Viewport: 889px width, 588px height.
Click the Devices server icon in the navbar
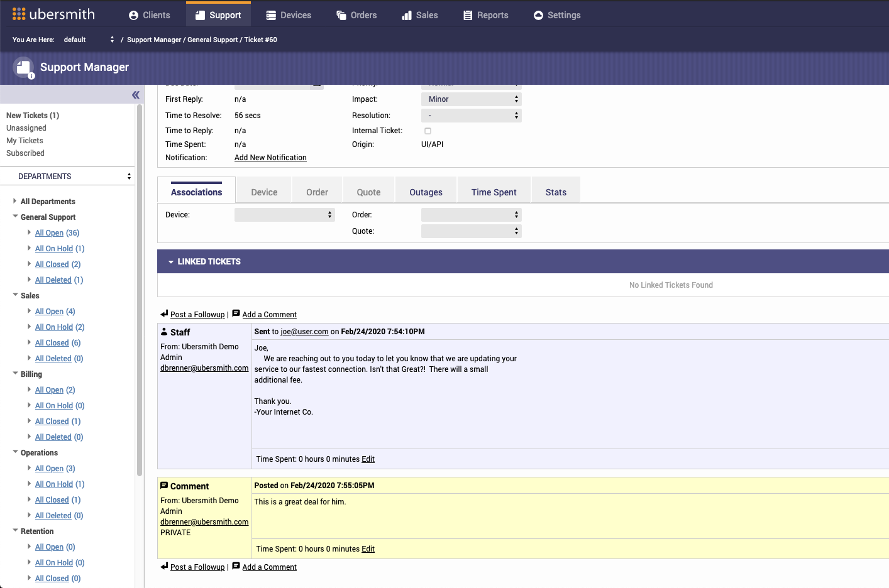271,15
